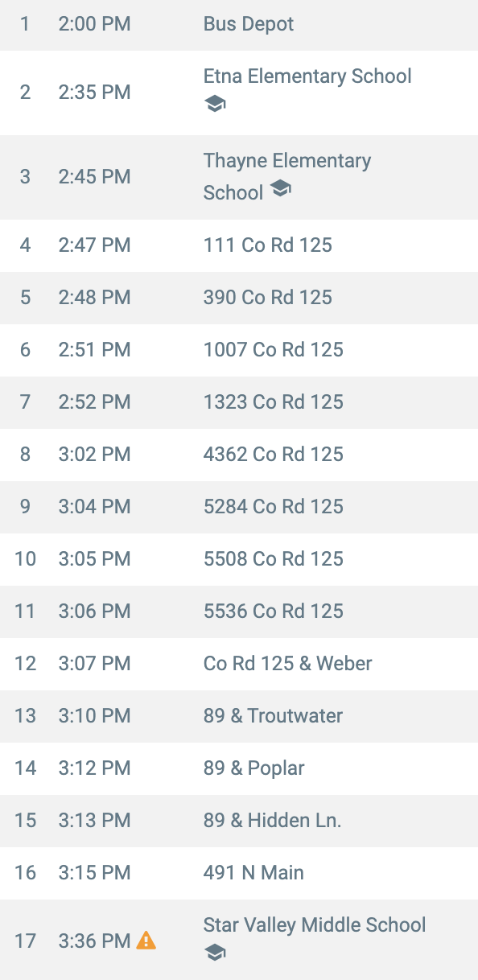Click the 2:35 PM arrival time
The width and height of the screenshot is (478, 980).
94,92
